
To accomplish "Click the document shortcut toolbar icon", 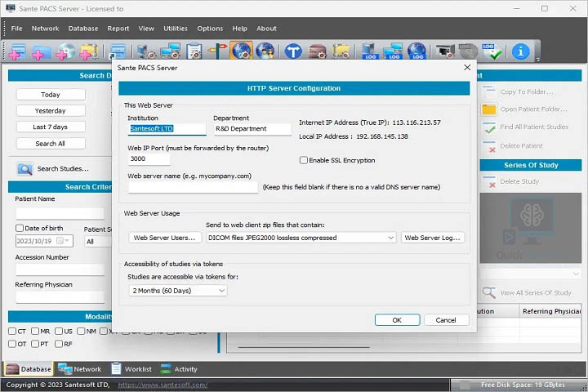I will point(118,51).
